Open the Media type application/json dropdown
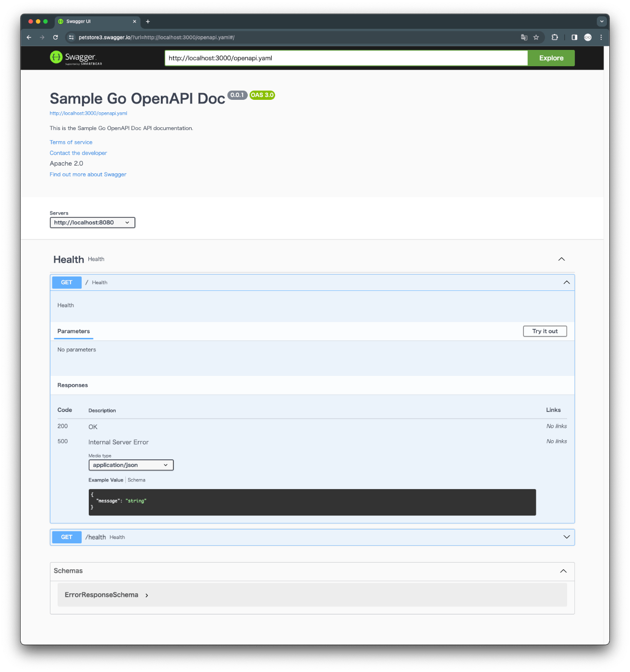The height and width of the screenshot is (672, 630). coord(131,465)
